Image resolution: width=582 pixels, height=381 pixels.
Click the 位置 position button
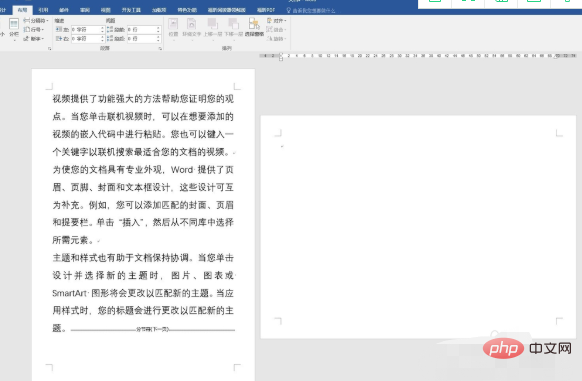click(173, 28)
